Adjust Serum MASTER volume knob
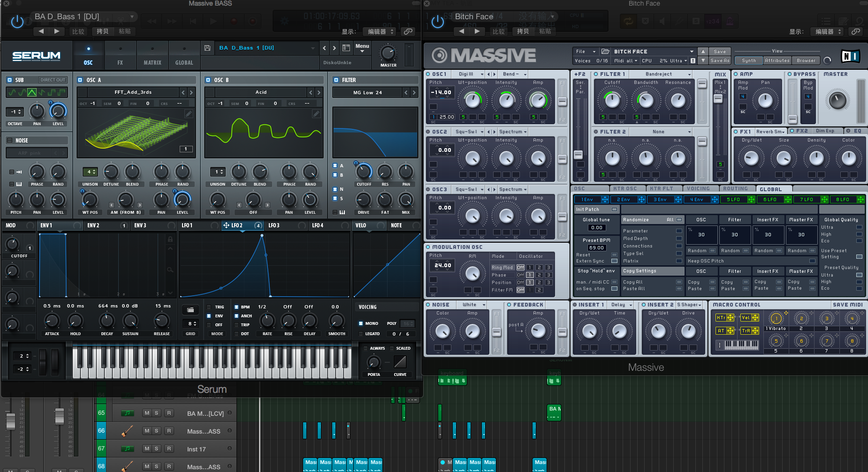Viewport: 868px width, 472px height. click(x=388, y=53)
